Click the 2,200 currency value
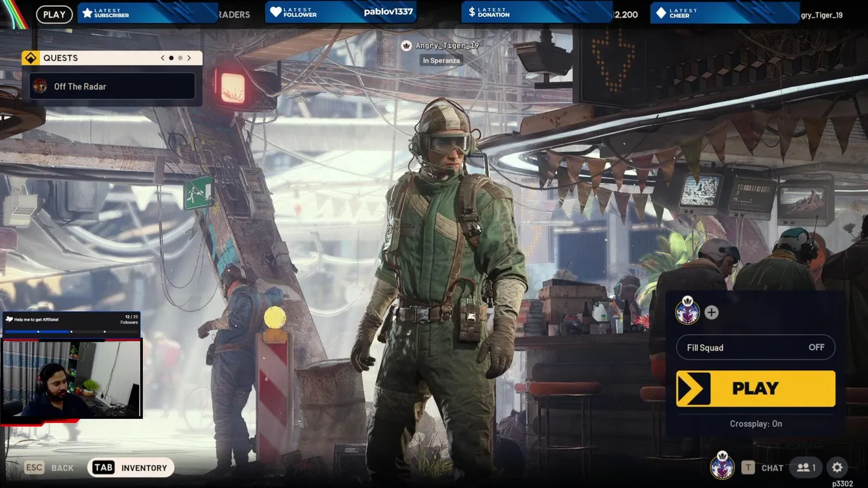The width and height of the screenshot is (868, 488). [625, 14]
